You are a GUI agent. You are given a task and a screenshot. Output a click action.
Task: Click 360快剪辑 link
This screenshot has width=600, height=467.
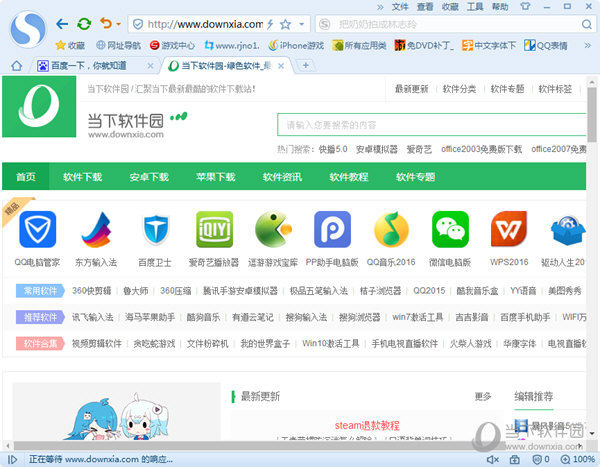(91, 291)
